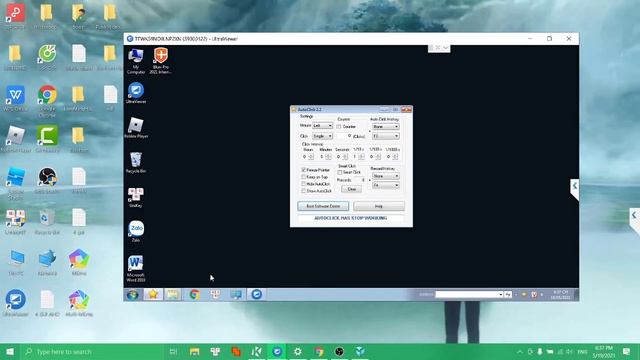Open the MEmu shortcut on local desktop
The image size is (640, 360).
click(79, 262)
